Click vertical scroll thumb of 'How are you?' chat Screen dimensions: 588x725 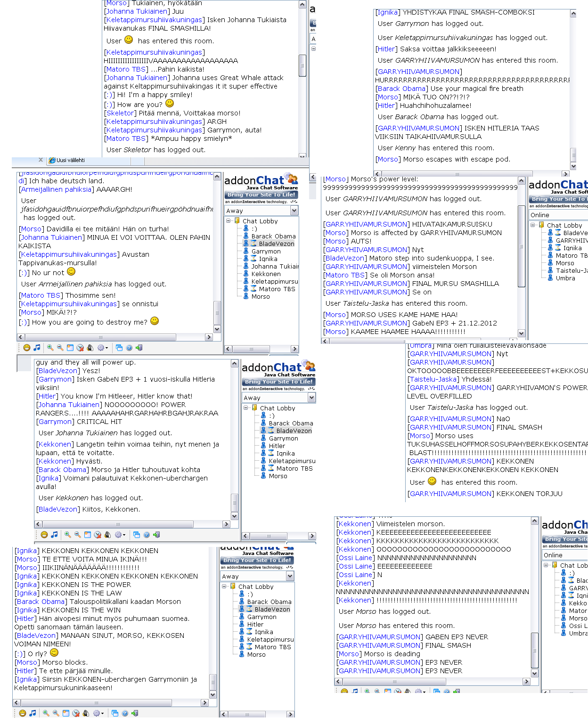click(302, 65)
